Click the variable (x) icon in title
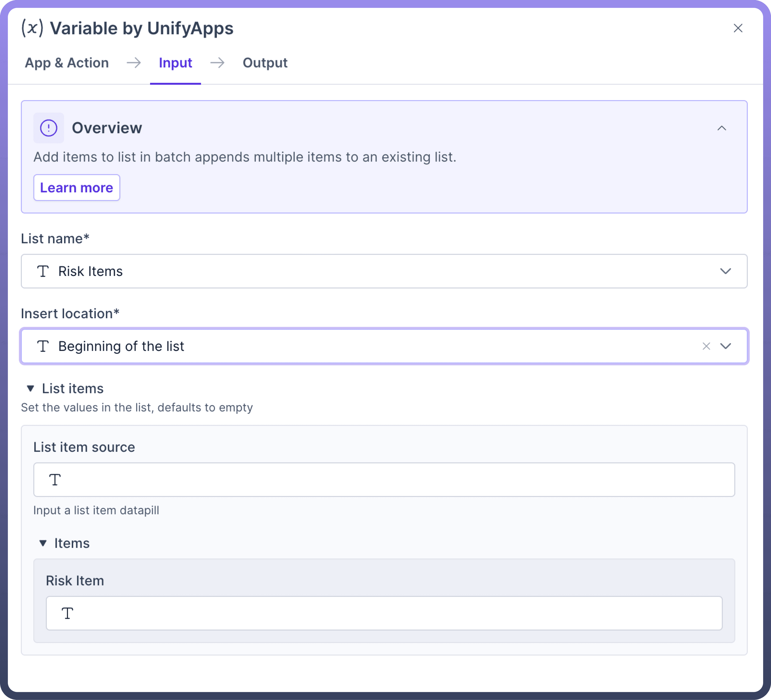The width and height of the screenshot is (771, 700). (32, 28)
